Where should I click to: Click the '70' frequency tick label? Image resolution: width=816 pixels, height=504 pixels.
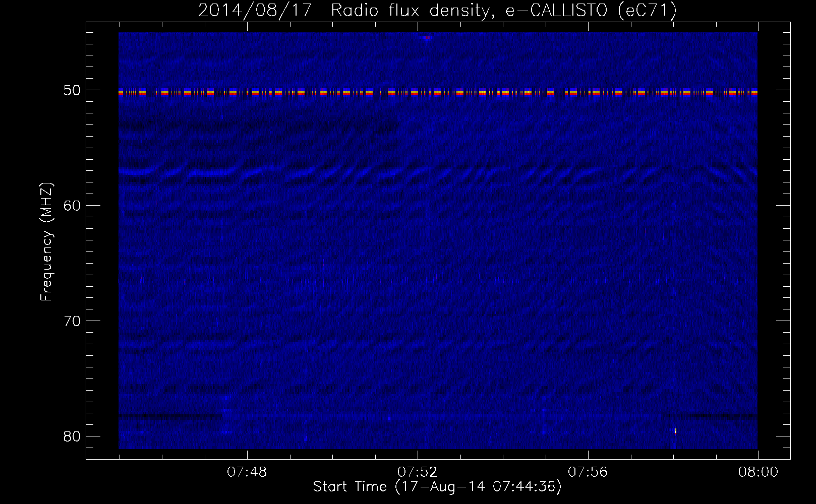(x=72, y=321)
